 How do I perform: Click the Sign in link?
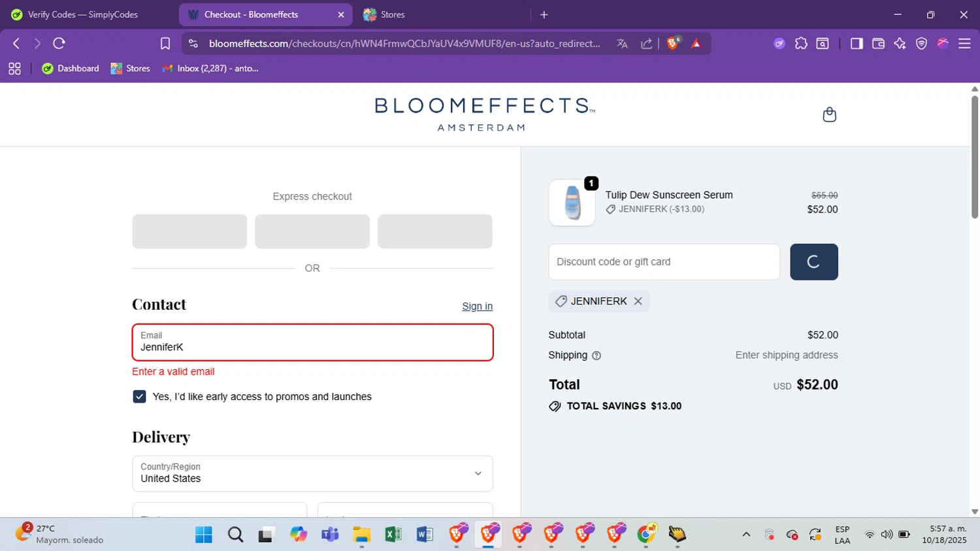coord(477,307)
